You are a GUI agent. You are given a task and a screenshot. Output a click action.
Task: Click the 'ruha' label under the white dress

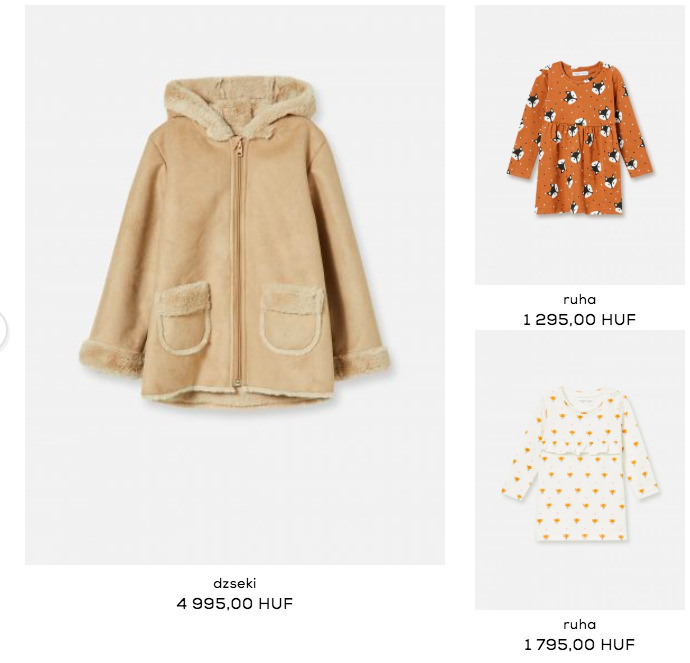(x=580, y=624)
